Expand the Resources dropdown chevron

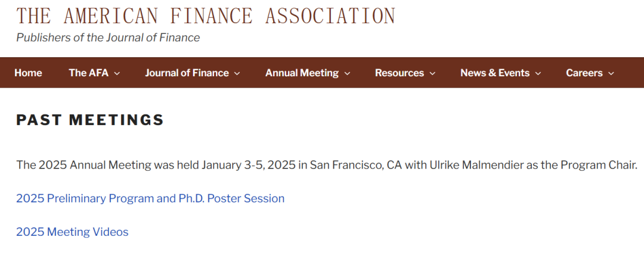432,73
